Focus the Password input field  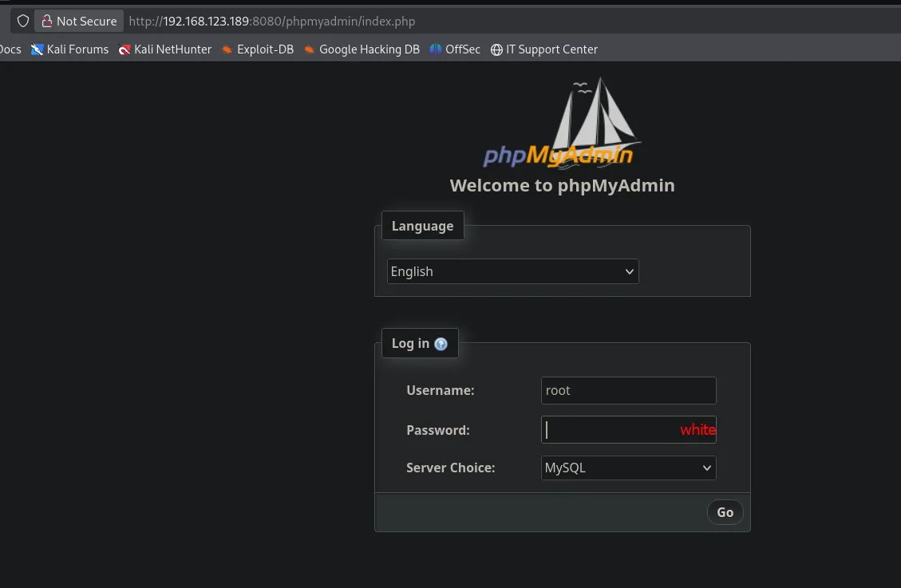[629, 429]
